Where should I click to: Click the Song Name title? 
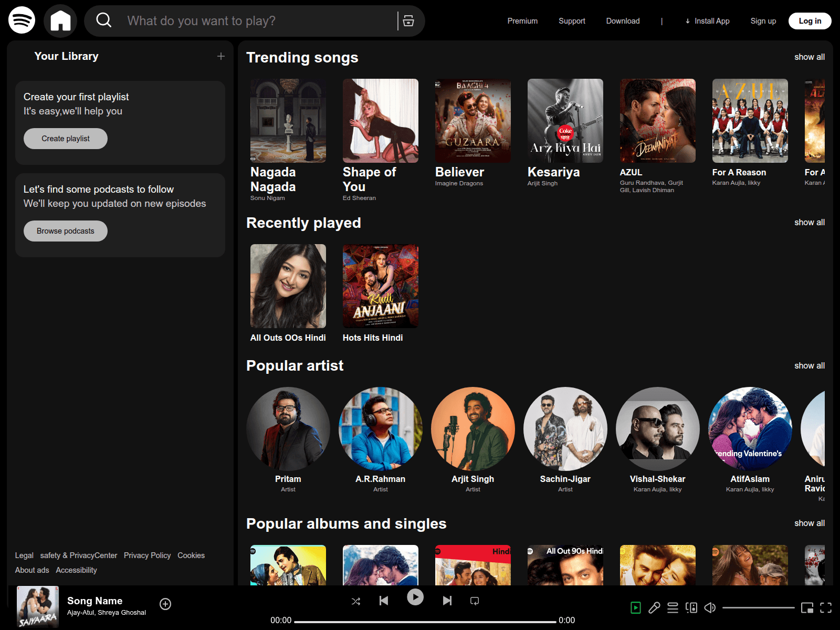coord(95,601)
